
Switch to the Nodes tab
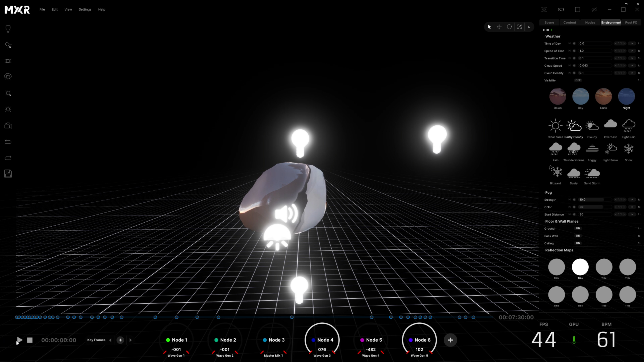pos(590,22)
